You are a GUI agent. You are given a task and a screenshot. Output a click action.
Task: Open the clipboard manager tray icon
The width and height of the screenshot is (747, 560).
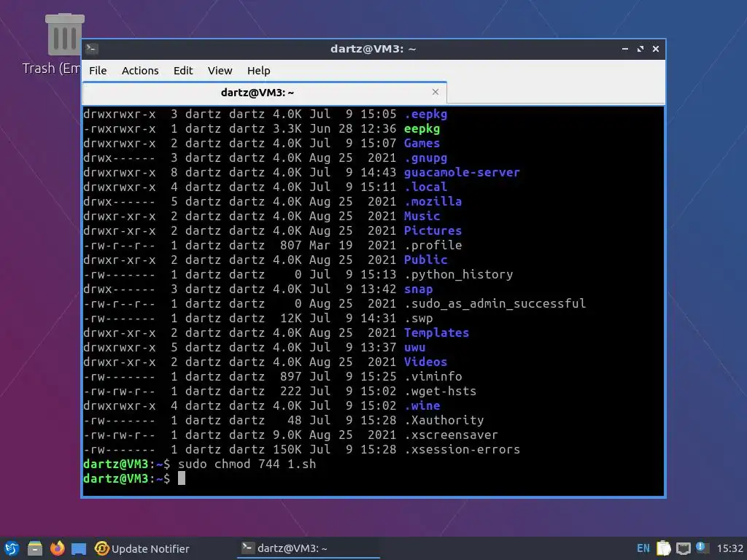click(x=664, y=548)
